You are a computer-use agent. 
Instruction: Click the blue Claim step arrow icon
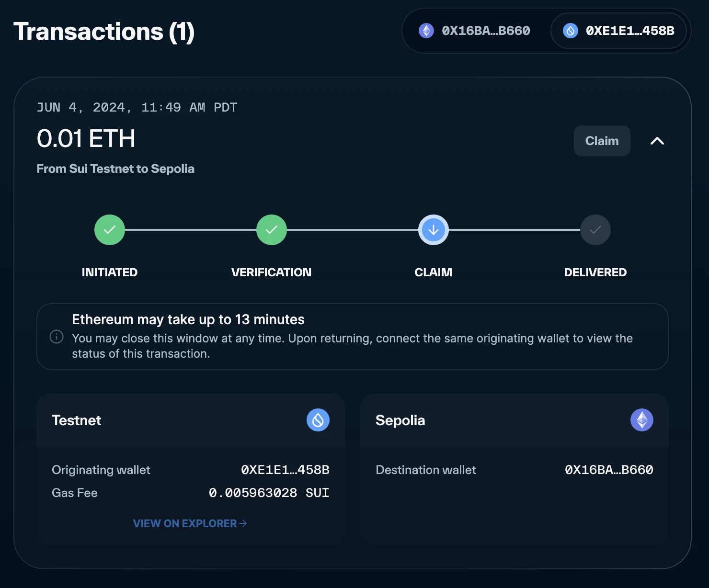pyautogui.click(x=434, y=230)
